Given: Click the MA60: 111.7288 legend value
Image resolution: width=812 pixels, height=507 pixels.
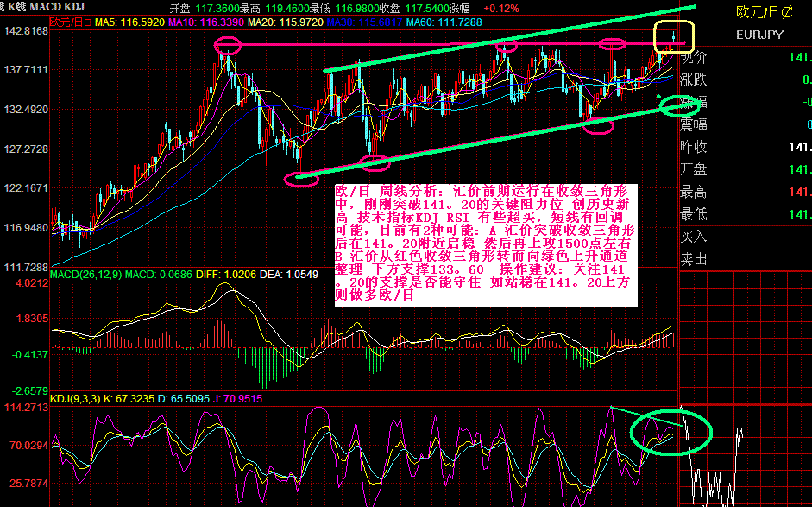Looking at the screenshot, I should pos(444,22).
